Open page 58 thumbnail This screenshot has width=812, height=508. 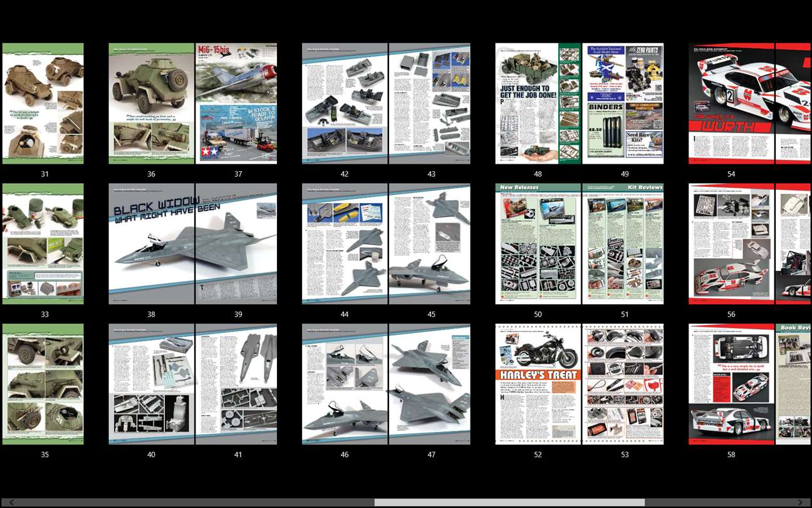pos(732,384)
